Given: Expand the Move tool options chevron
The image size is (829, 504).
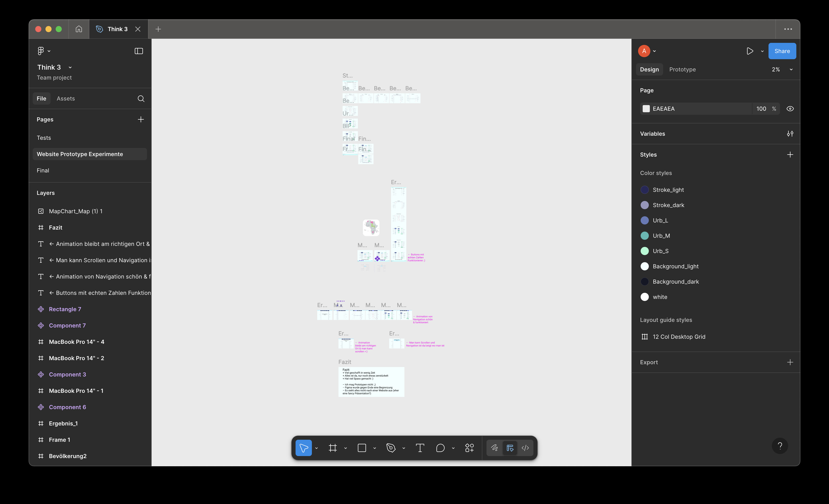Looking at the screenshot, I should pos(316,448).
